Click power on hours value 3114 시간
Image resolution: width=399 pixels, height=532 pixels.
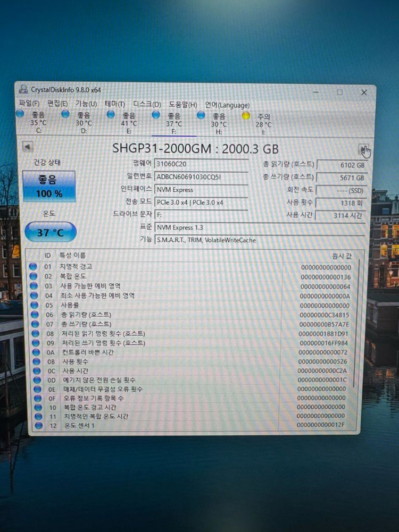340,215
